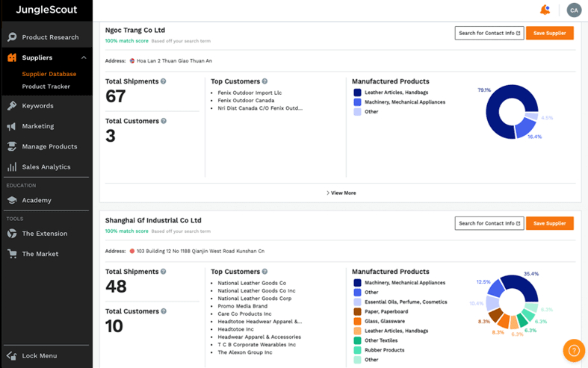Click the Academy graduation cap icon
This screenshot has width=588, height=368.
(x=12, y=200)
